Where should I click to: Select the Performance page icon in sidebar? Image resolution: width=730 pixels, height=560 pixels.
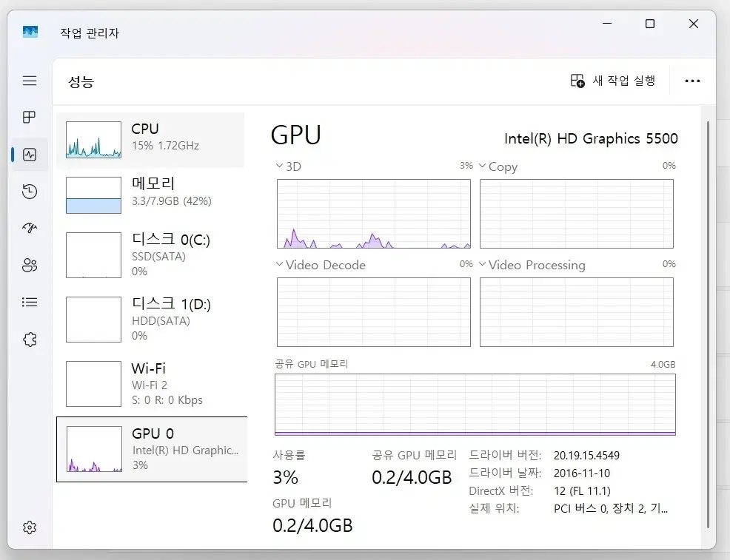point(30,155)
